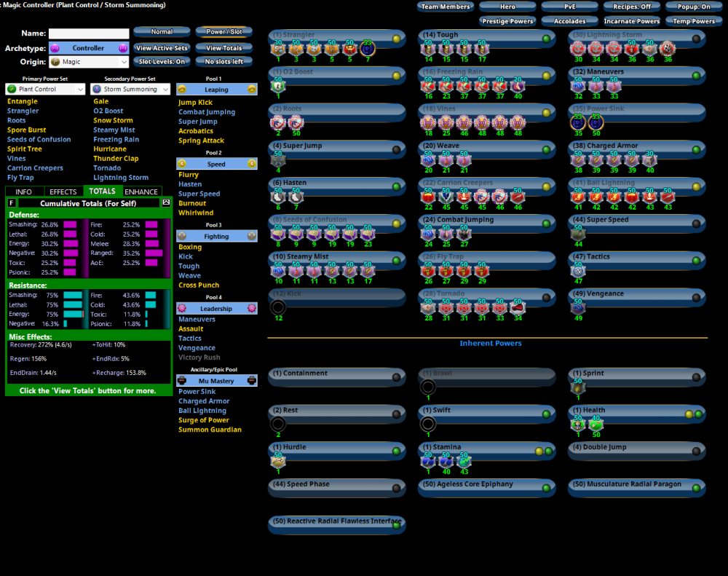
Task: Open the ENHANCE tab
Action: click(141, 192)
